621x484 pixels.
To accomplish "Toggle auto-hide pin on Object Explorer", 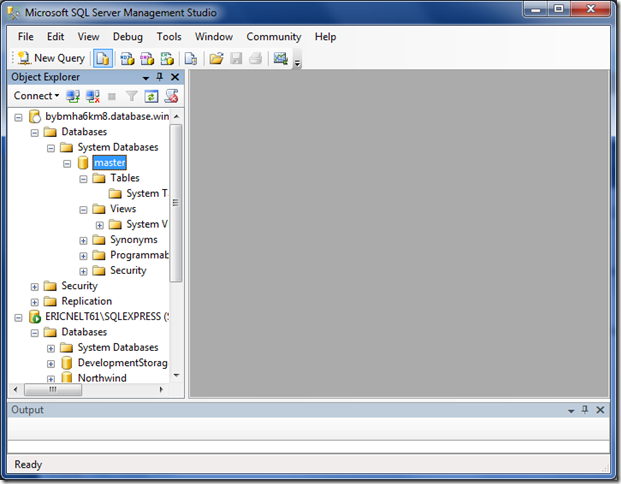I will point(160,77).
